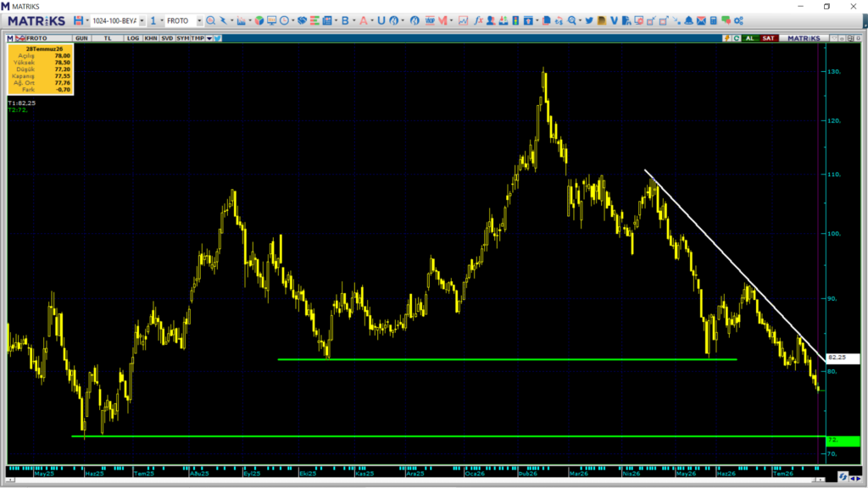Open the news page icon

pos(327,20)
